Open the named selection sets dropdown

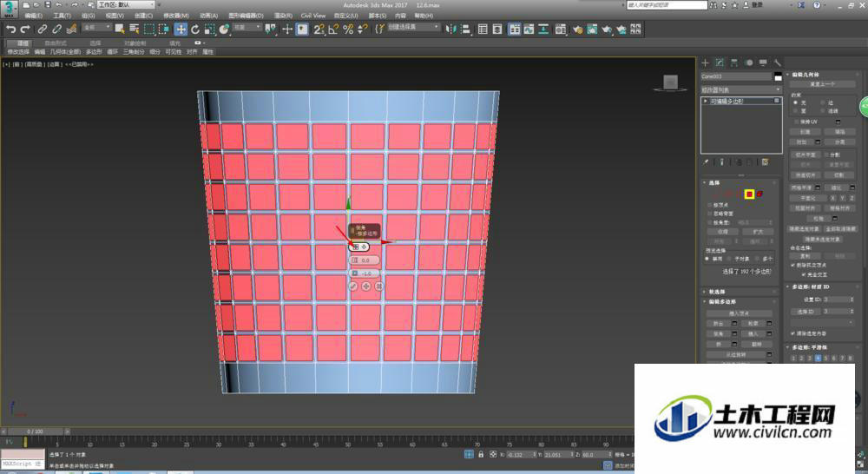[413, 27]
